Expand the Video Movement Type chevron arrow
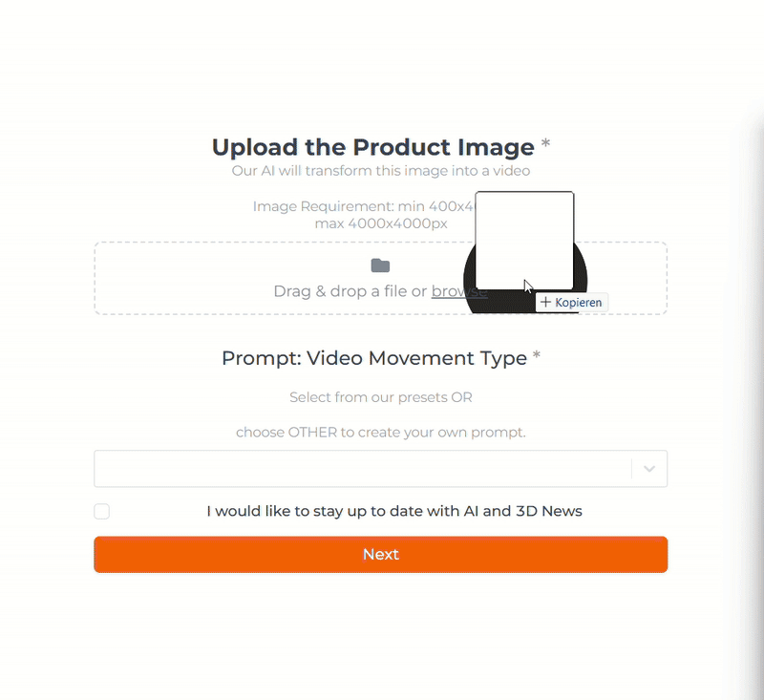Viewport: 764px width, 700px height. pos(649,469)
